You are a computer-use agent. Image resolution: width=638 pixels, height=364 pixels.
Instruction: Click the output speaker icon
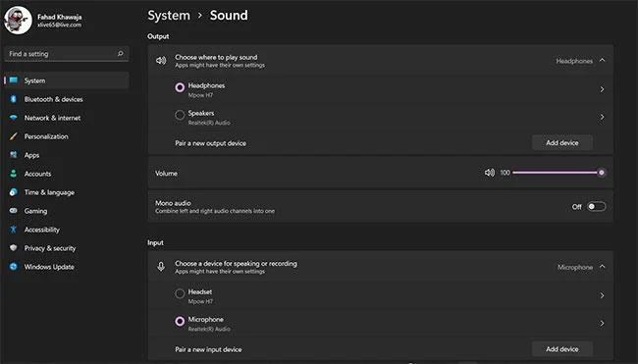click(161, 61)
